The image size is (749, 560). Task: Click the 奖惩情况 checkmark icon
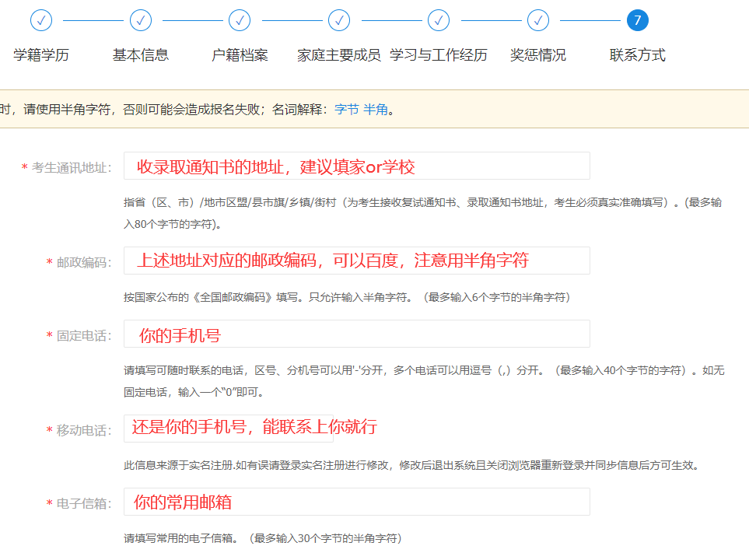coord(537,20)
